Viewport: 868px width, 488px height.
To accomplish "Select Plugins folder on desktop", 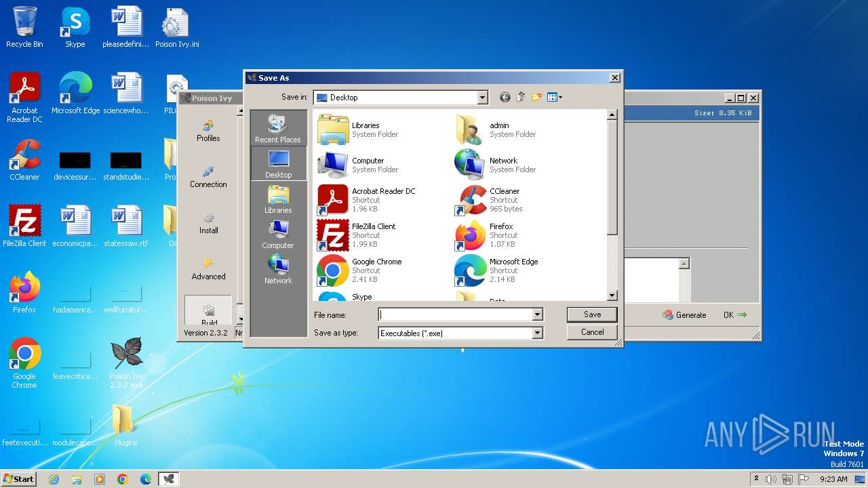I will point(125,425).
